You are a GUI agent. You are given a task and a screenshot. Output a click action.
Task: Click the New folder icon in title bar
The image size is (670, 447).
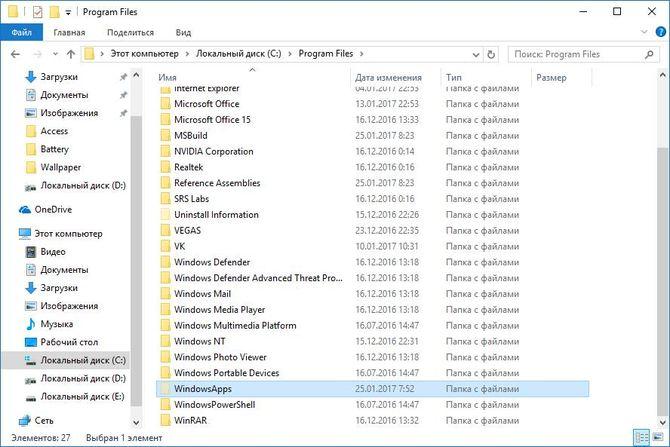click(x=54, y=12)
